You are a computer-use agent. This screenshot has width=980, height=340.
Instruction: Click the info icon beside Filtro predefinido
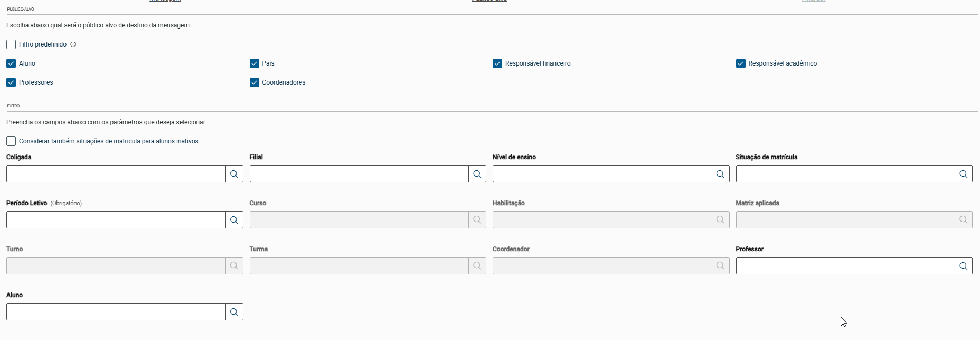coord(73,44)
